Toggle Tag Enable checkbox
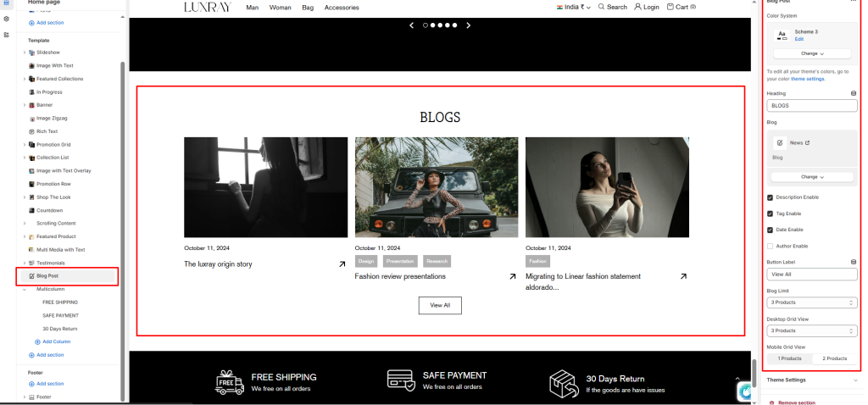This screenshot has width=868, height=405. point(770,214)
